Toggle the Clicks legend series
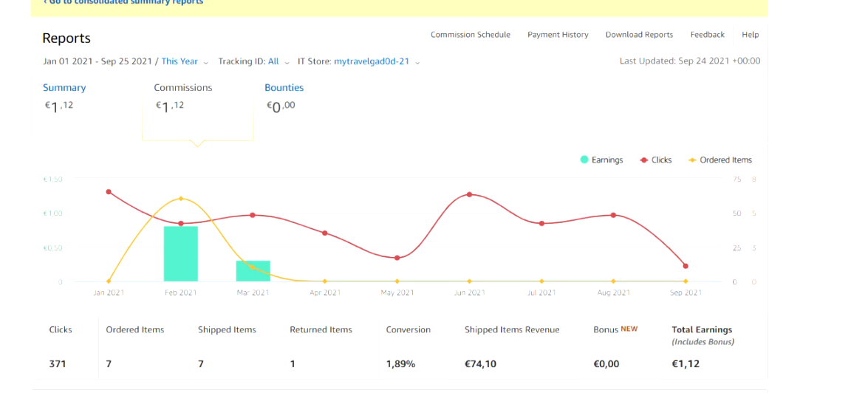 tap(656, 160)
